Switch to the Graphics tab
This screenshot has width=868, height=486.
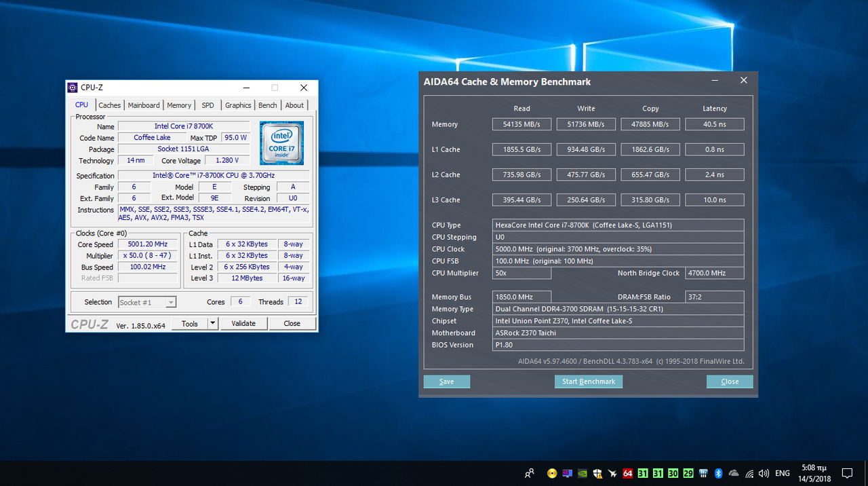(x=238, y=105)
